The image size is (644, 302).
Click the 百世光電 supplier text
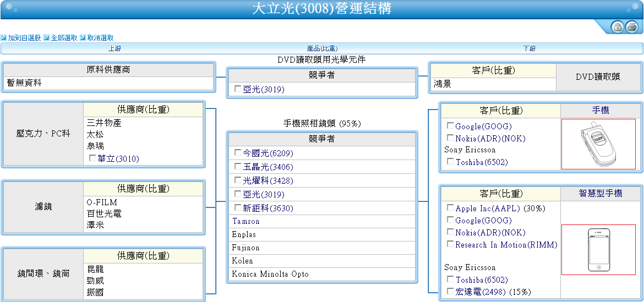tap(104, 214)
